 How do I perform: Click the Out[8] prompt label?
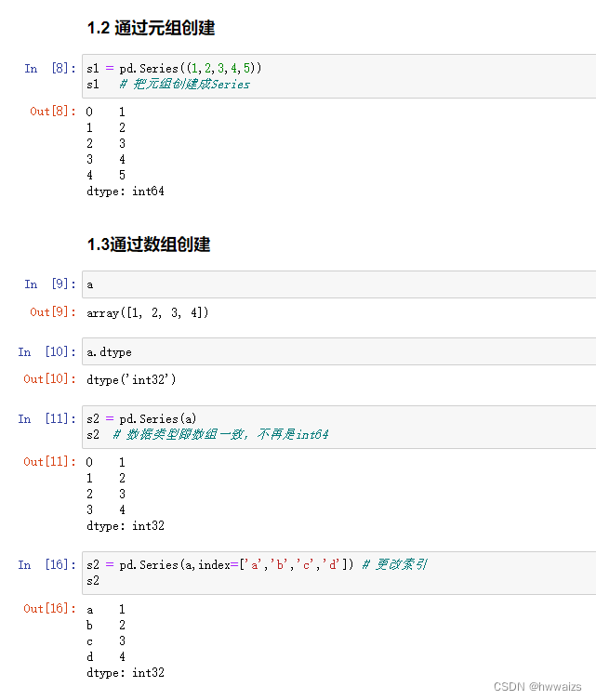pyautogui.click(x=53, y=112)
